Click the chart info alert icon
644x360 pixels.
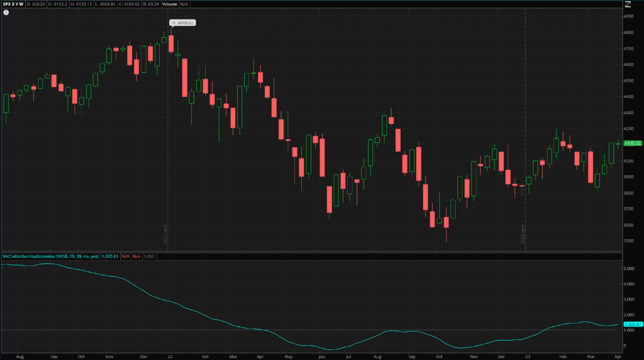pyautogui.click(x=6, y=13)
